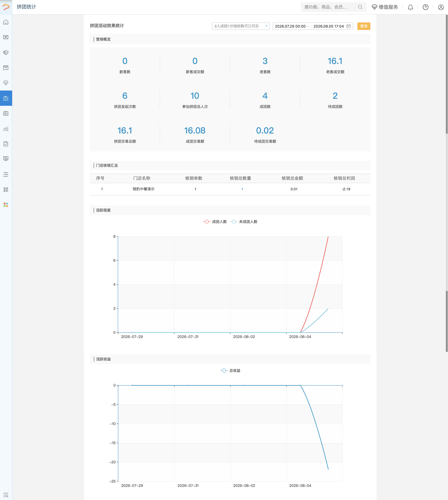Toggle 未成团人数 legend series
The width and height of the screenshot is (448, 500).
[x=244, y=222]
